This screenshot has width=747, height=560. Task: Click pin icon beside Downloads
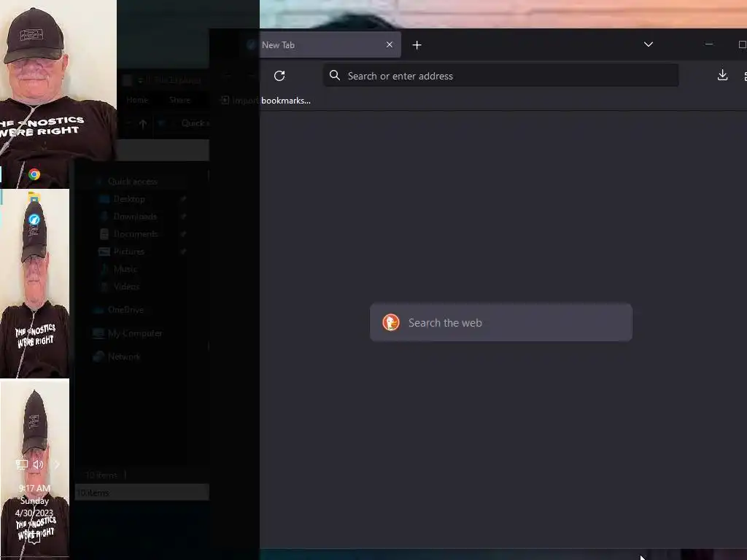pos(183,217)
